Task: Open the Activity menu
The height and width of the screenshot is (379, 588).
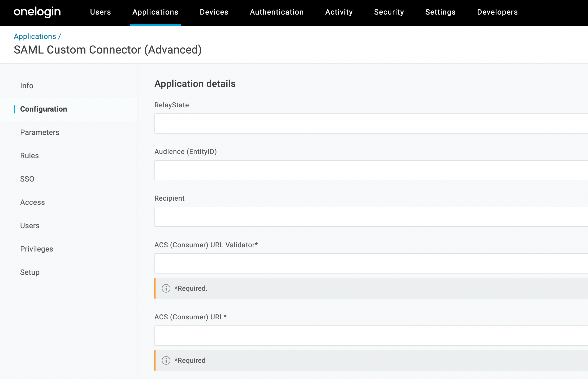Action: [x=339, y=12]
